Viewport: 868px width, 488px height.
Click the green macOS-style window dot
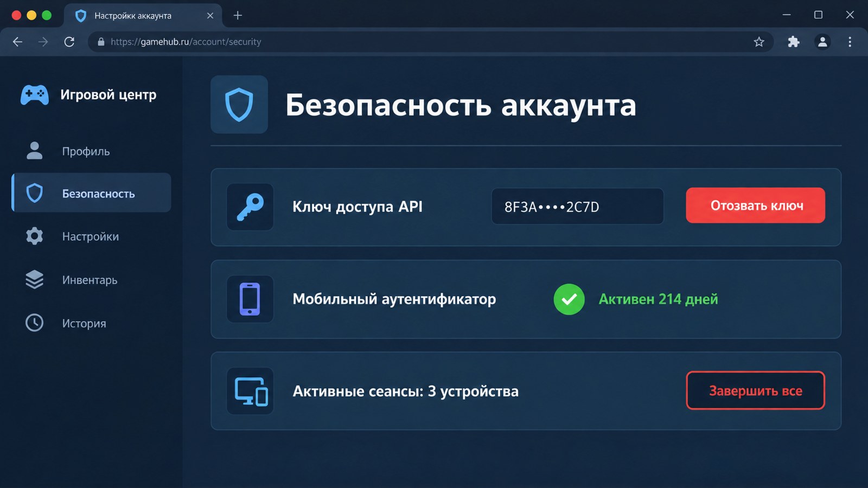pos(47,15)
